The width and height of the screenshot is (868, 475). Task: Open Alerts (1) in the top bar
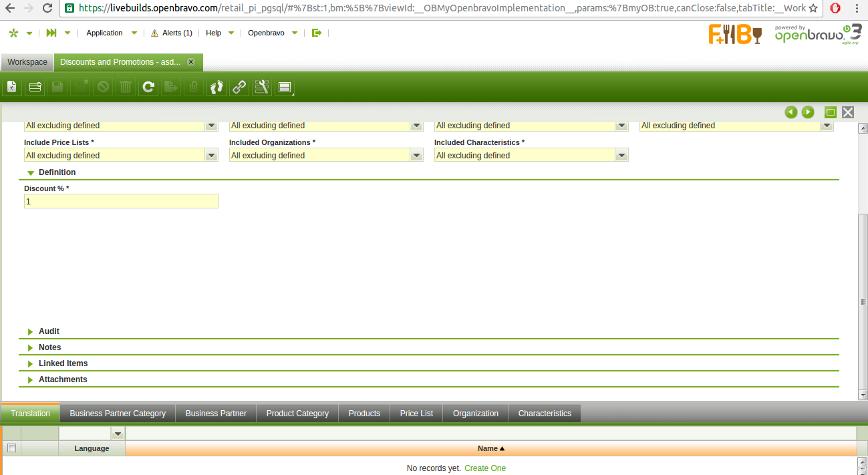pyautogui.click(x=172, y=33)
